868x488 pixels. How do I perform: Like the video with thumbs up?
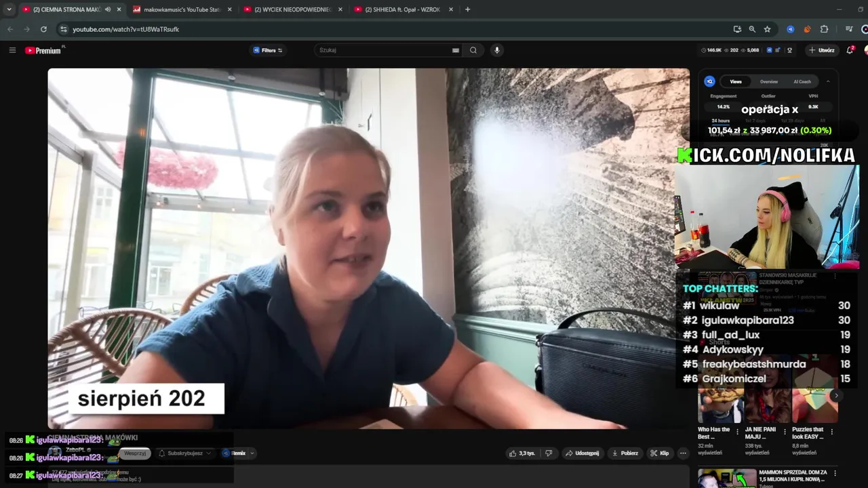click(x=522, y=453)
